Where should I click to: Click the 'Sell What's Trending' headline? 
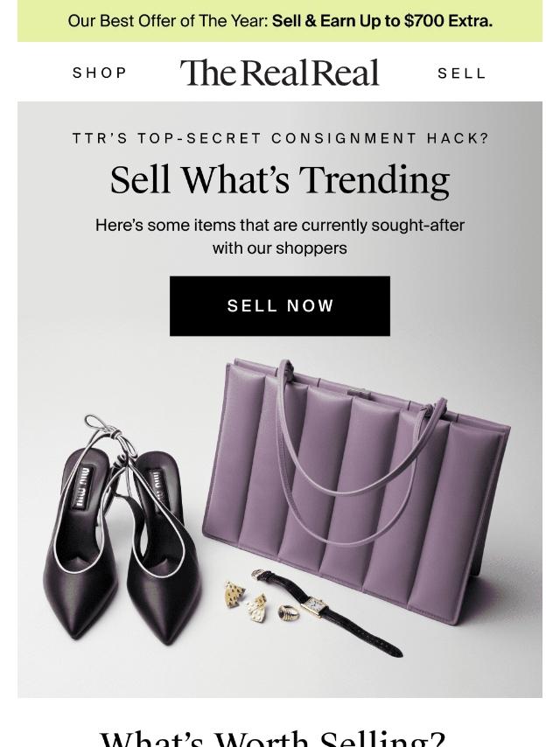tap(280, 180)
